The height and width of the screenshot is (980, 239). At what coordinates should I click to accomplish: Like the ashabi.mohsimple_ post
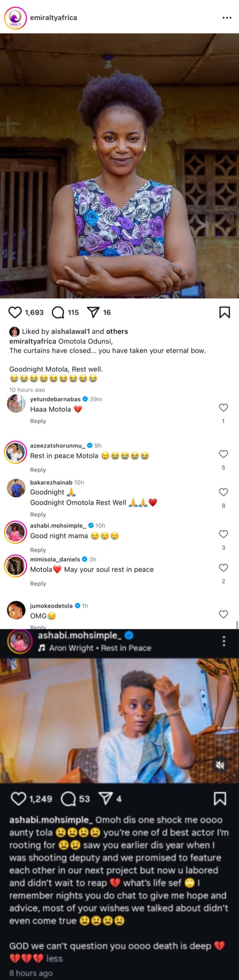[x=18, y=799]
